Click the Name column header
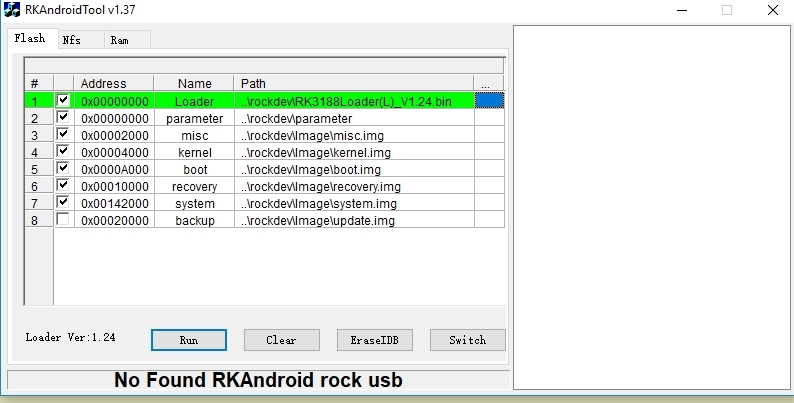Screen dimensions: 794x403 coord(194,84)
